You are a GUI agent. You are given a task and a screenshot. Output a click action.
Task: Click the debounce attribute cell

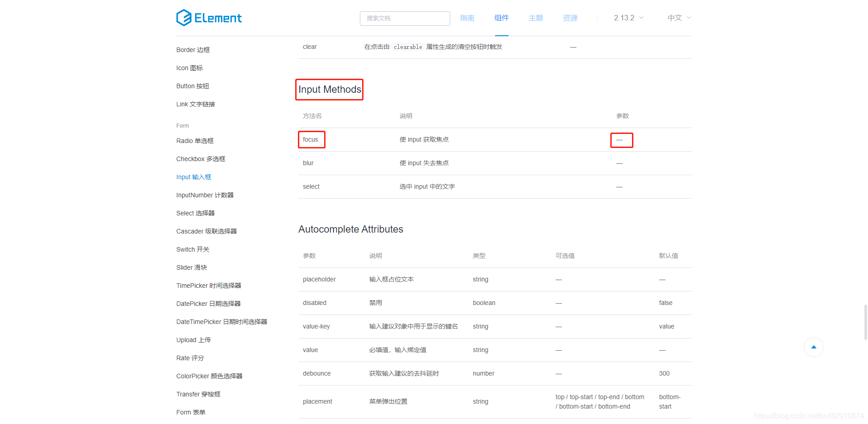(x=317, y=373)
